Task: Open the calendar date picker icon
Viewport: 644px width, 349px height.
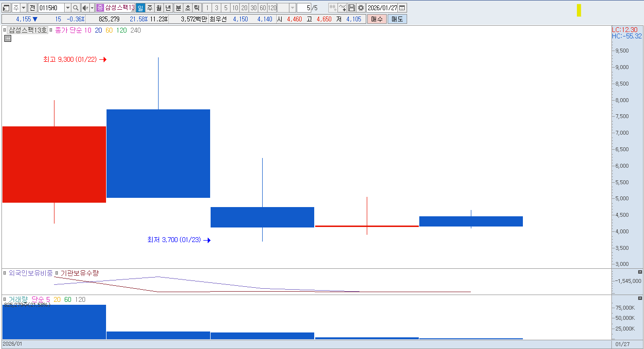Action: tap(402, 8)
